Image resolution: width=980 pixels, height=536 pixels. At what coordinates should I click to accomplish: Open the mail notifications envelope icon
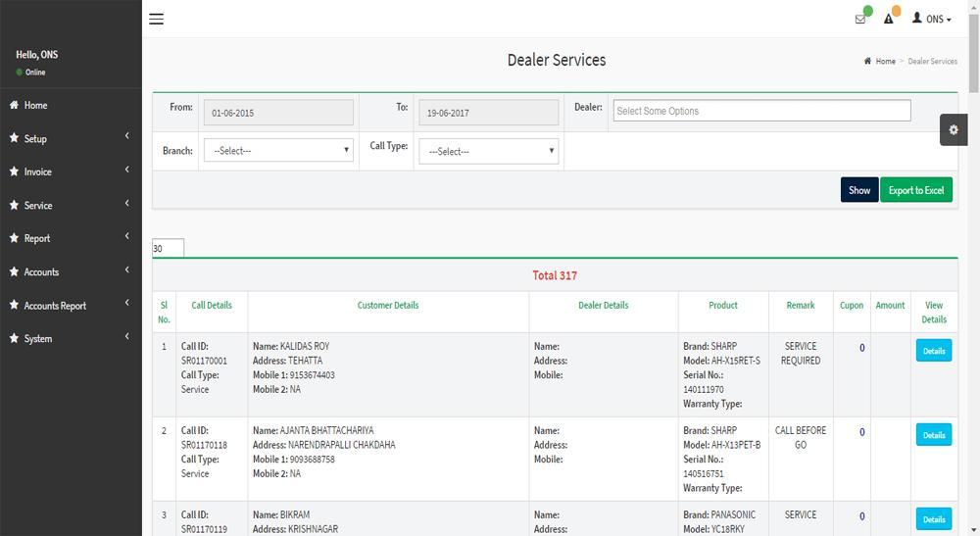point(860,20)
